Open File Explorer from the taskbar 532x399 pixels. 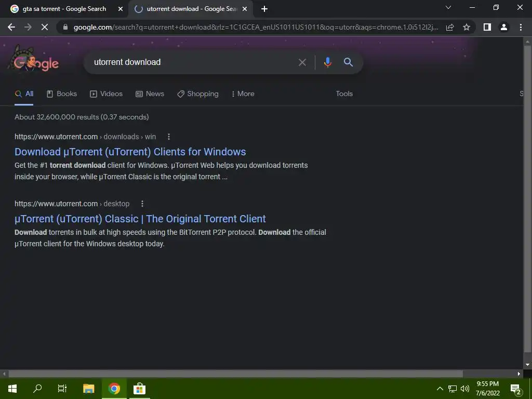pos(88,389)
